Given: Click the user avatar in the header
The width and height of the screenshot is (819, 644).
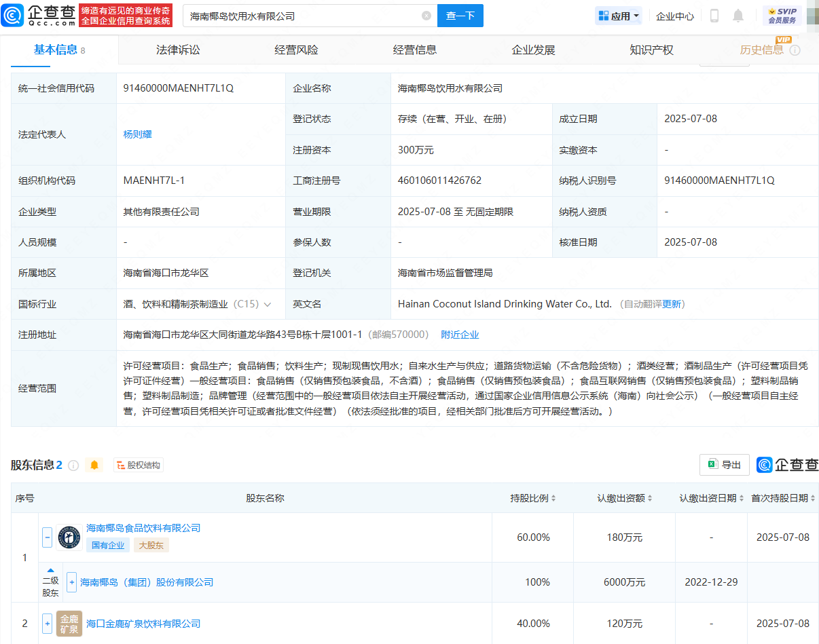Looking at the screenshot, I should click(812, 16).
